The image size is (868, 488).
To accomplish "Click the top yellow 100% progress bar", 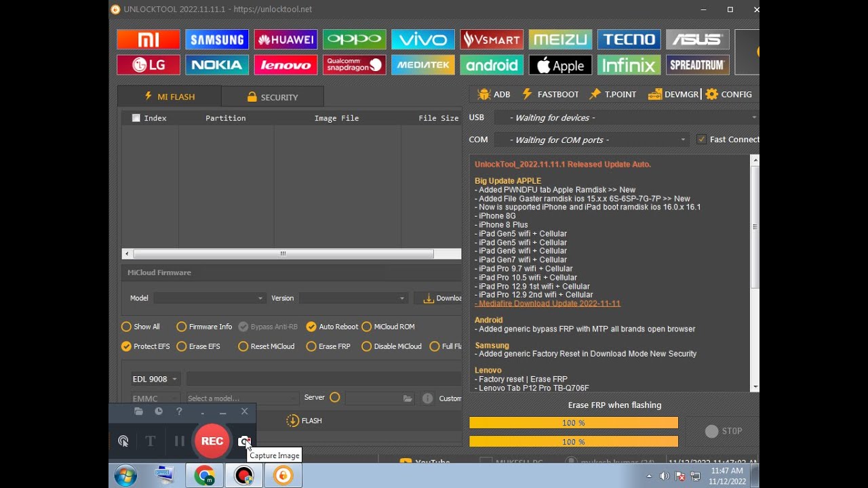I will click(x=574, y=423).
